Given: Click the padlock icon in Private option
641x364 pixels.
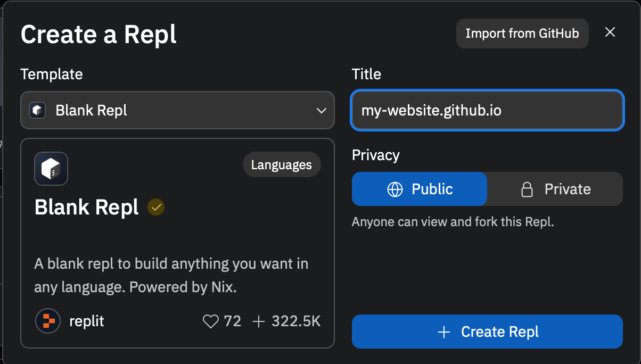Looking at the screenshot, I should 527,189.
